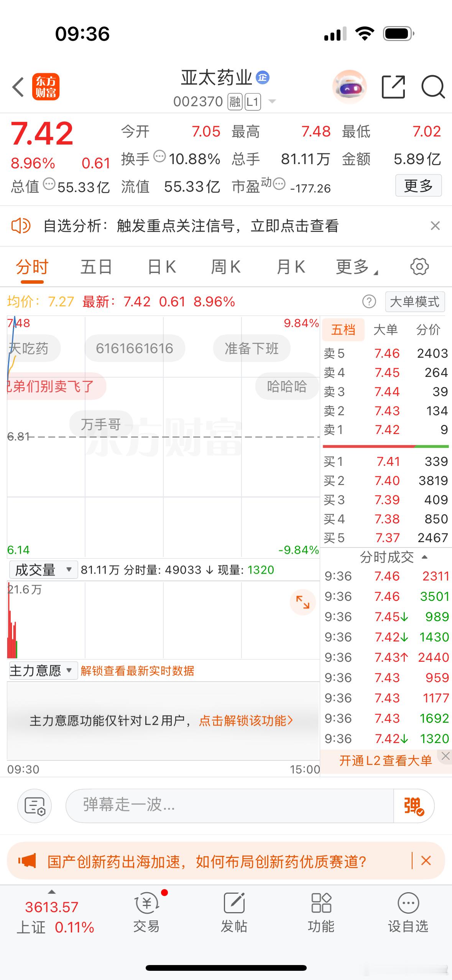The width and height of the screenshot is (452, 980).
Task: Select the 大单 tab
Action: click(x=386, y=330)
